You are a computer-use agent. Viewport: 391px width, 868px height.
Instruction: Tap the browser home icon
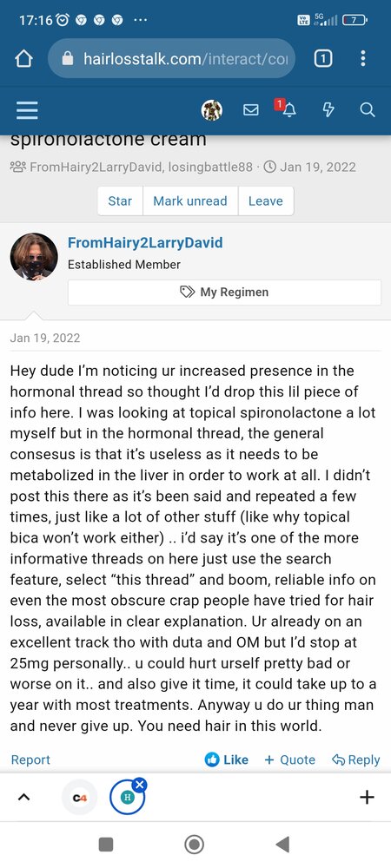point(23,58)
